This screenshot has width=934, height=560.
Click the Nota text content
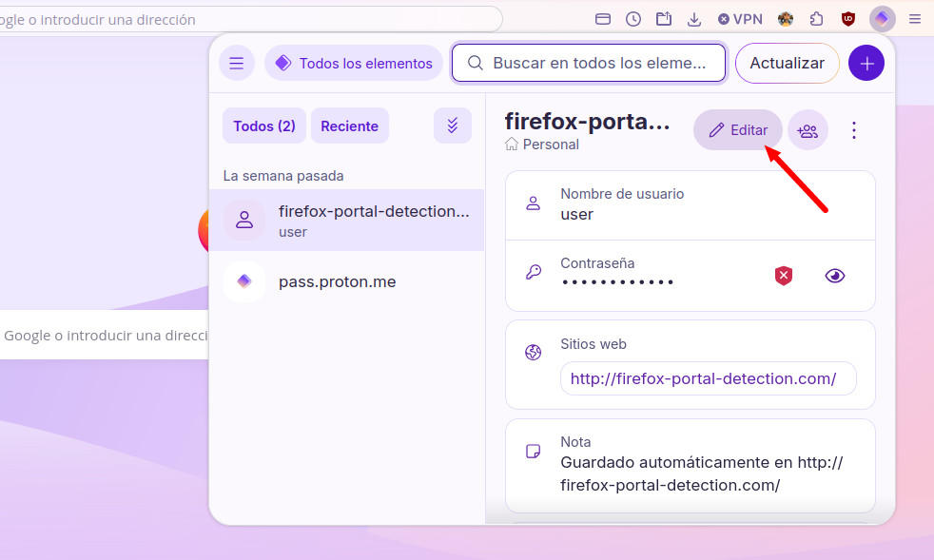click(x=701, y=473)
